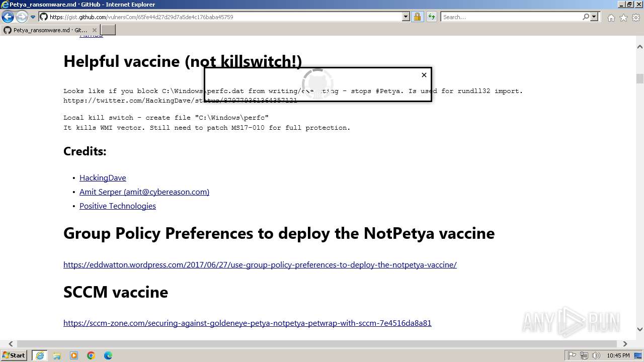Open the Windows Start menu
Image resolution: width=644 pixels, height=362 pixels.
pyautogui.click(x=14, y=355)
